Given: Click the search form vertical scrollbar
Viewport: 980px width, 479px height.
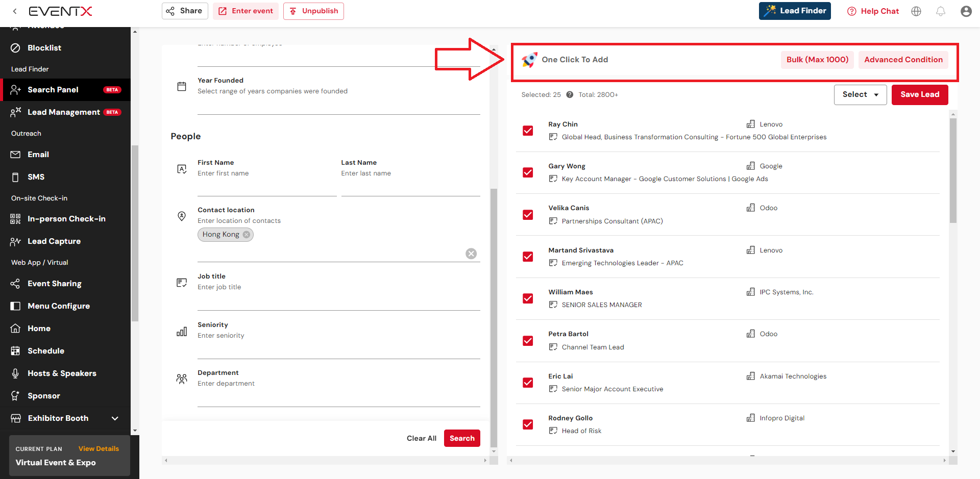Looking at the screenshot, I should pos(494,317).
